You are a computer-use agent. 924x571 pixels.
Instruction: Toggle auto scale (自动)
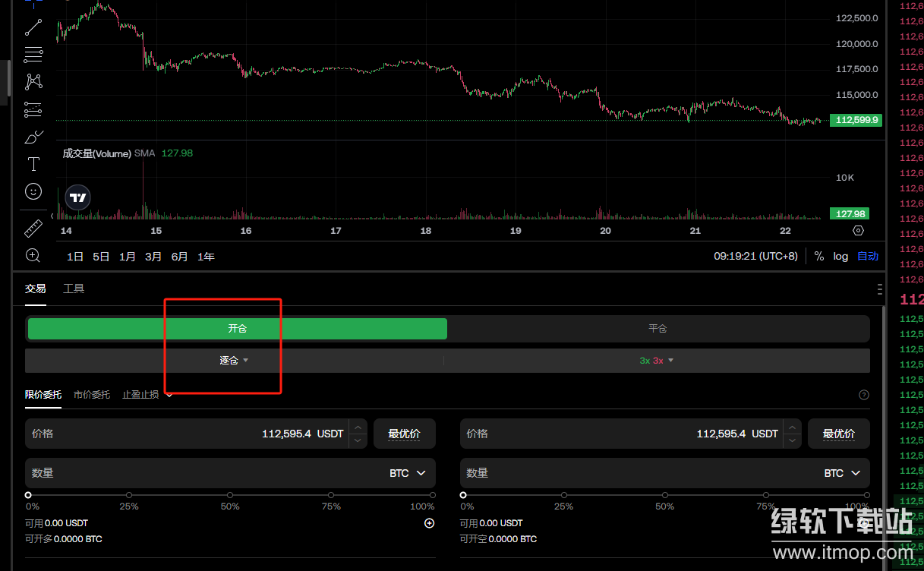pyautogui.click(x=868, y=257)
